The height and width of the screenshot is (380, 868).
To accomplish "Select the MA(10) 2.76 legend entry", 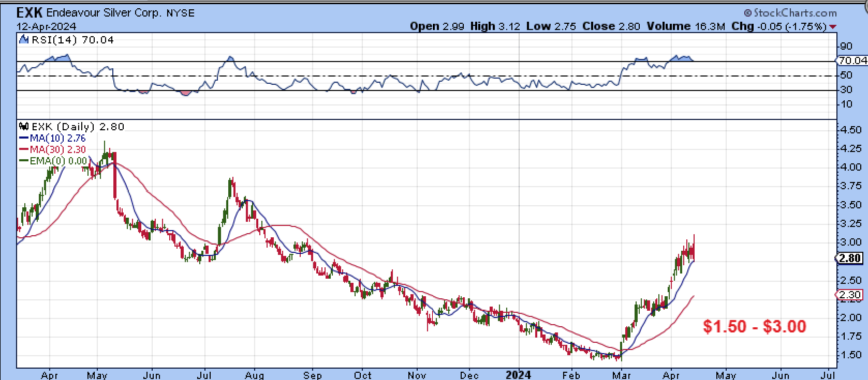I will point(52,138).
